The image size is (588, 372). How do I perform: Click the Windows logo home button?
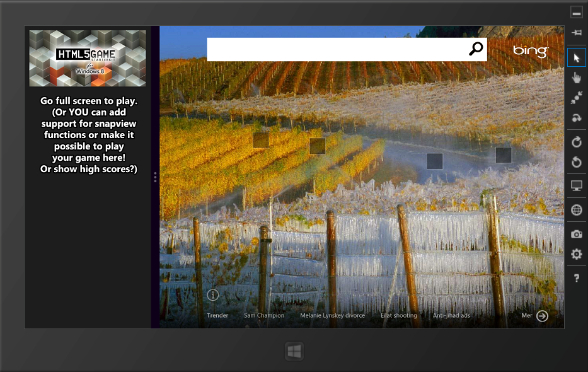294,351
